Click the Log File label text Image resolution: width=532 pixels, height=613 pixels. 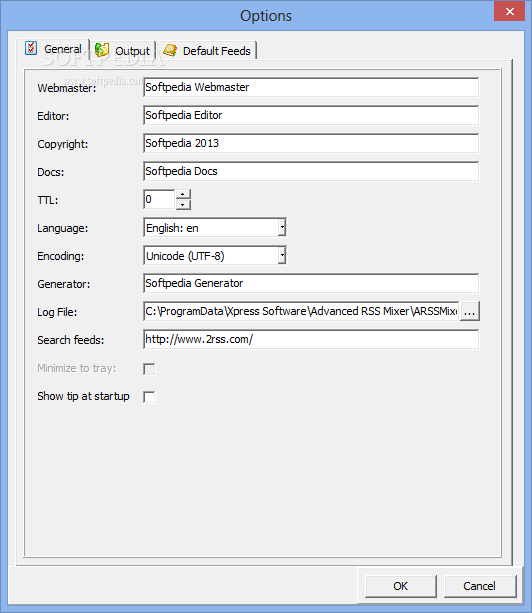(57, 312)
